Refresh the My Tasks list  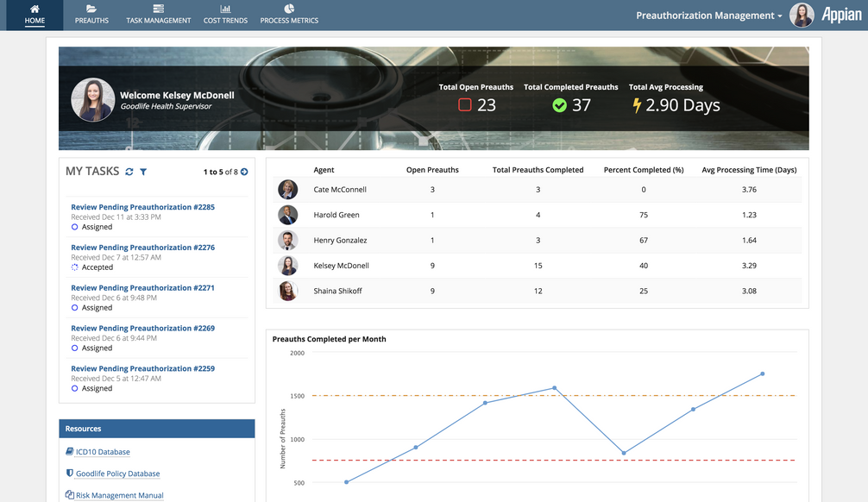click(129, 172)
